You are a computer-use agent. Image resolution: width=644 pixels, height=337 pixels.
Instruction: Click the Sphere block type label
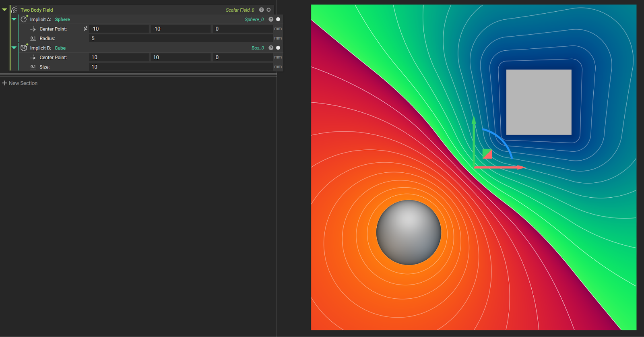pos(62,19)
